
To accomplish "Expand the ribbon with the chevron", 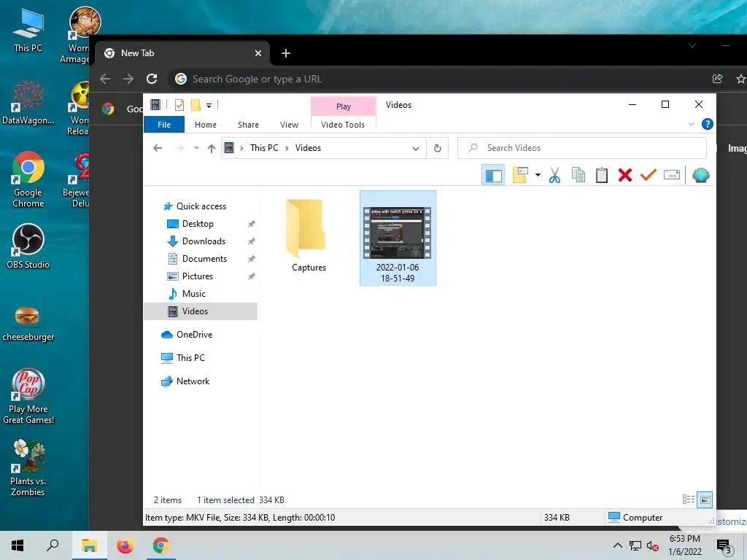I will [x=692, y=124].
